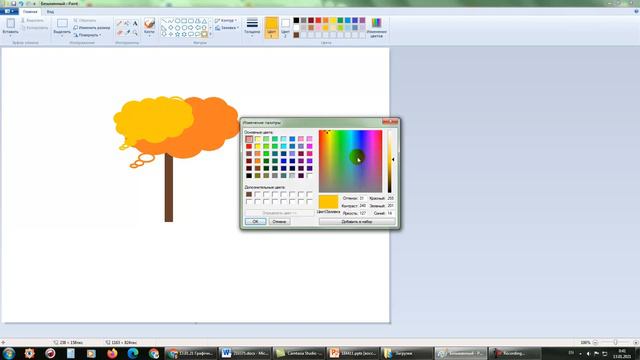
Task: Click the volume speaker icon in system tray
Action: tap(588, 353)
